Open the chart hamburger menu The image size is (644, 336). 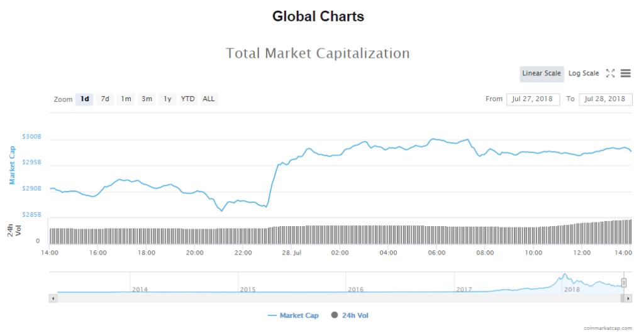(626, 73)
